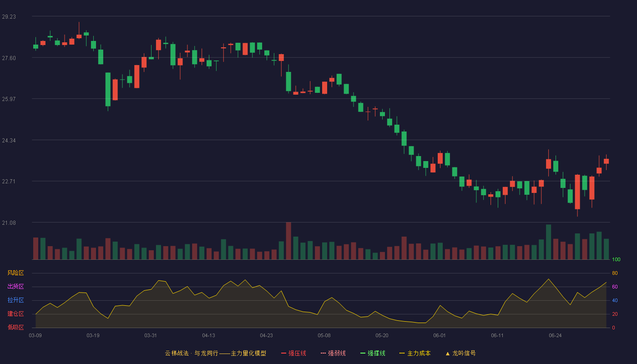Select the 拉升区 zone label
This screenshot has height=364, width=637.
(15, 300)
